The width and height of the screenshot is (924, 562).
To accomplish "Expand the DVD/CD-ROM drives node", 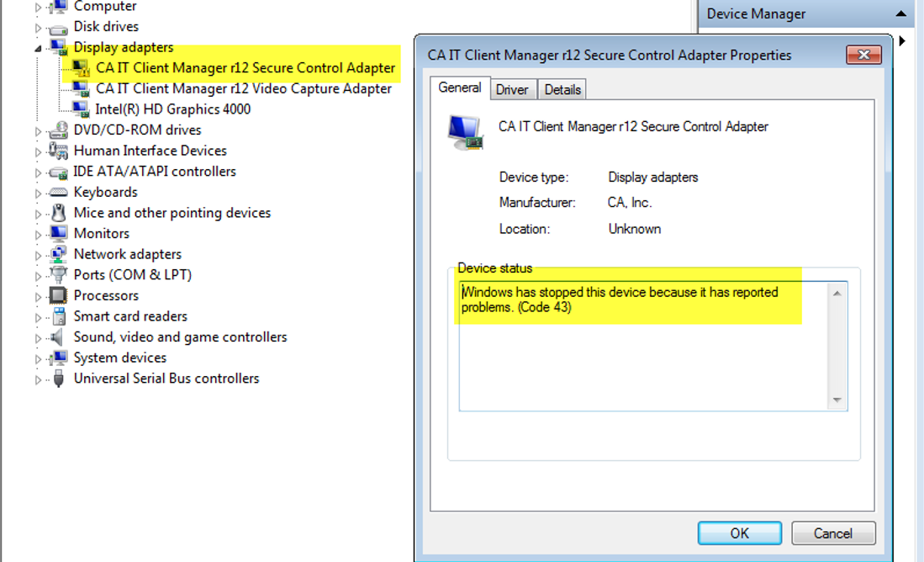I will click(39, 131).
